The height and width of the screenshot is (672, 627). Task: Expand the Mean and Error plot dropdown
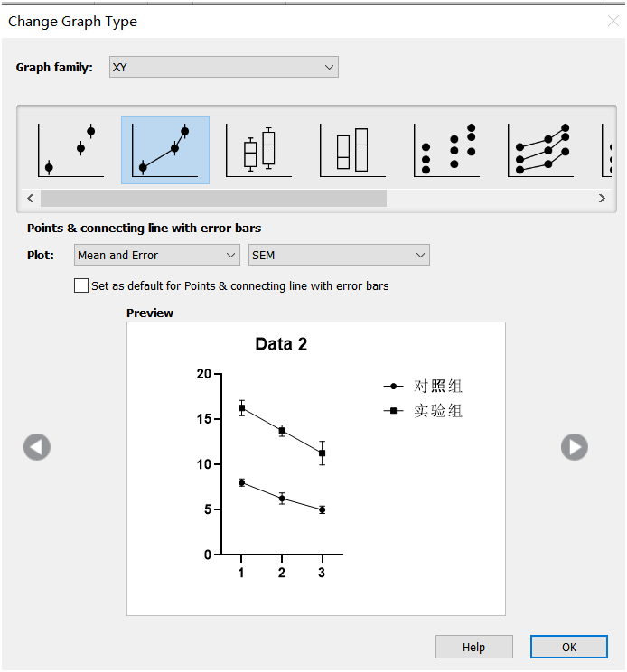coord(156,256)
